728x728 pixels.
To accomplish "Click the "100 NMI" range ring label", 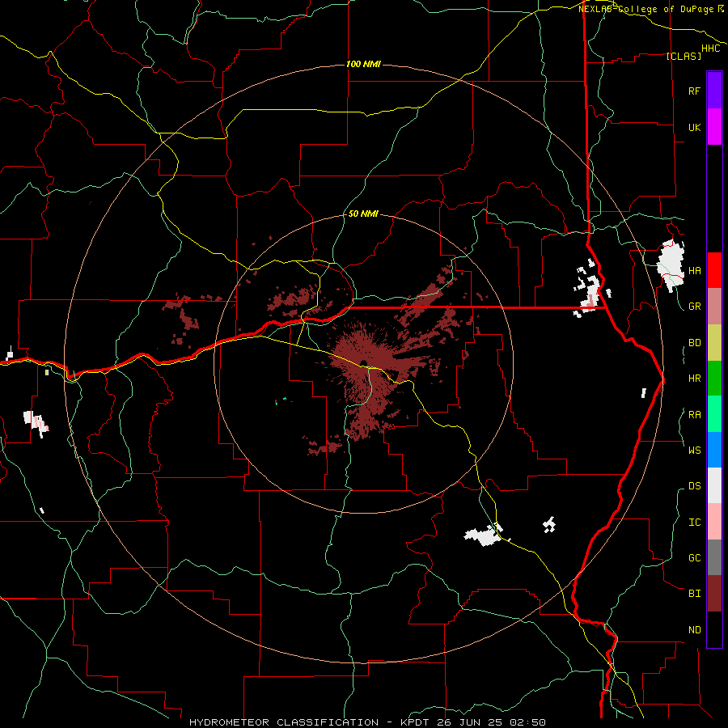I will [x=363, y=64].
